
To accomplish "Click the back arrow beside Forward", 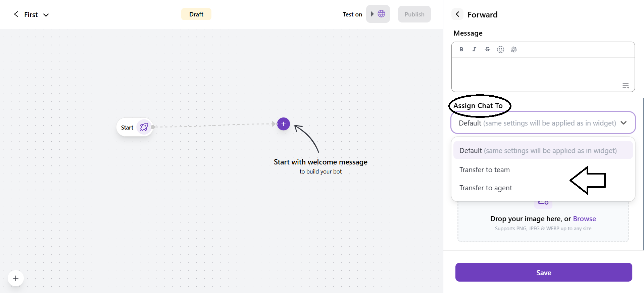I will click(457, 14).
